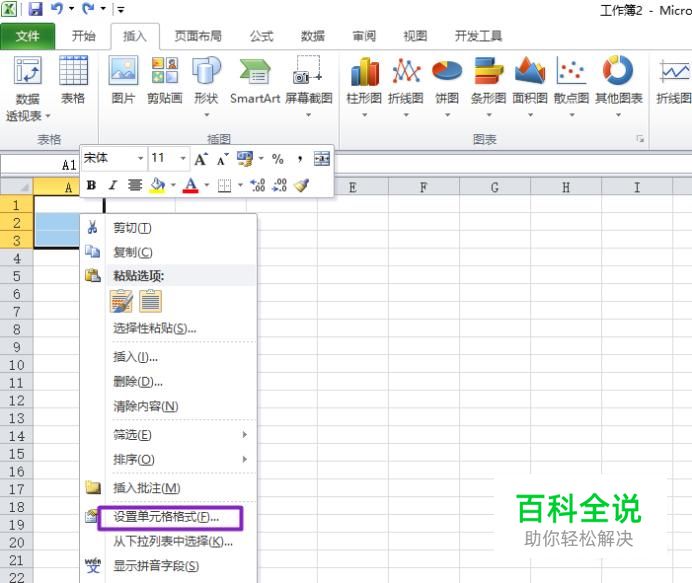This screenshot has height=583, width=692.
Task: Choose 清除内容(N) from the context menu
Action: [168, 406]
